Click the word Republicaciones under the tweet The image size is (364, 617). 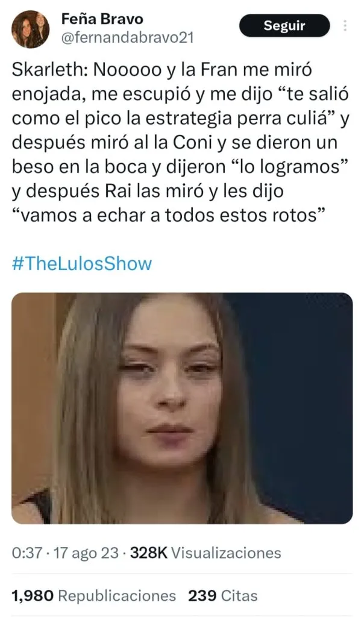point(117,595)
